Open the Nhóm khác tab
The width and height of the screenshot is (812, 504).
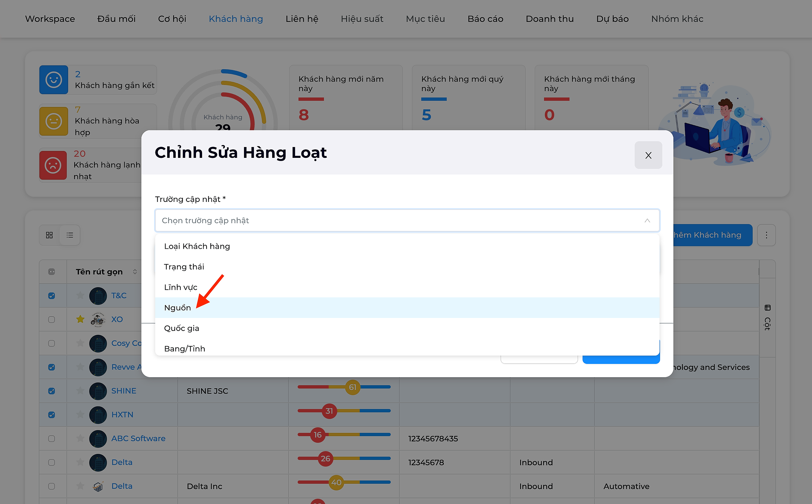(677, 19)
